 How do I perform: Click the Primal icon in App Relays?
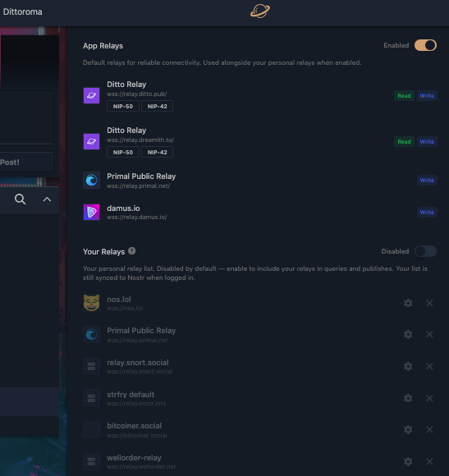91,181
